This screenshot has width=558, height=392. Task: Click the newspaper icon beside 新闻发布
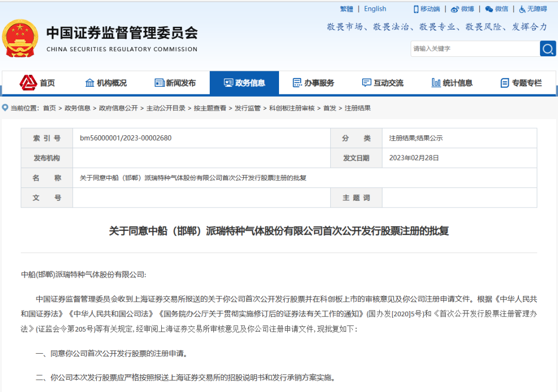[160, 83]
